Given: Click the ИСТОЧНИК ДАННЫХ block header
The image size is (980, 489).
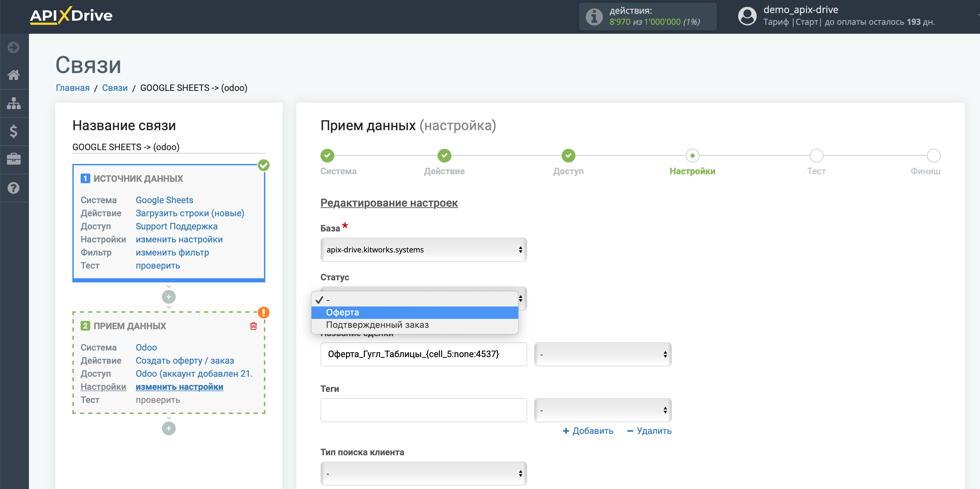Looking at the screenshot, I should point(138,178).
